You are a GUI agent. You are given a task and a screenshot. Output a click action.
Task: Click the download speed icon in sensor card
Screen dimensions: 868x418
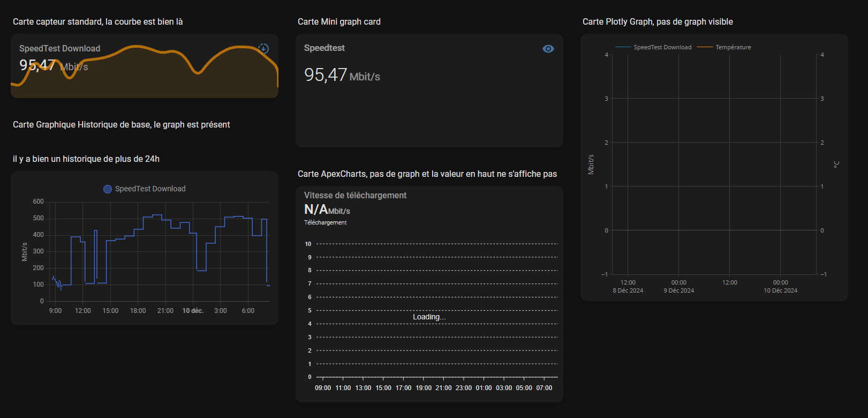point(263,49)
